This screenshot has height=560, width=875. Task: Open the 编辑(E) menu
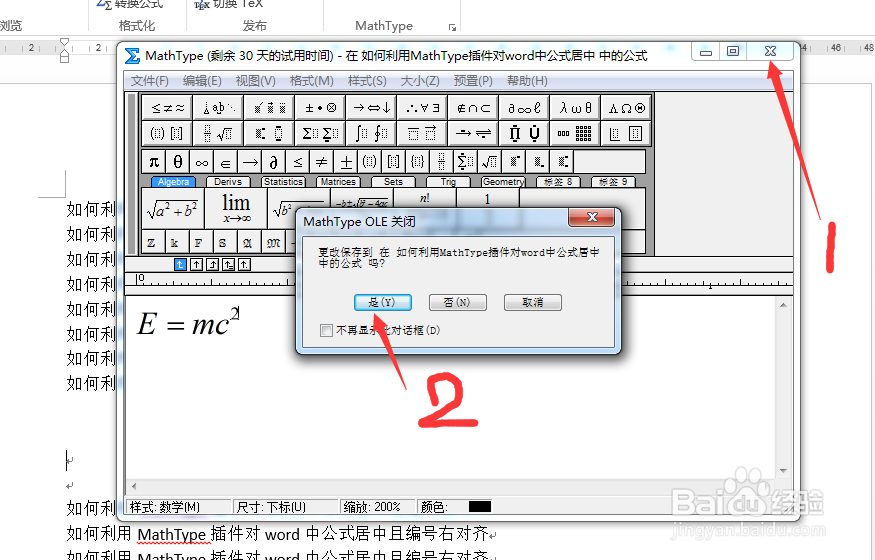click(x=202, y=81)
